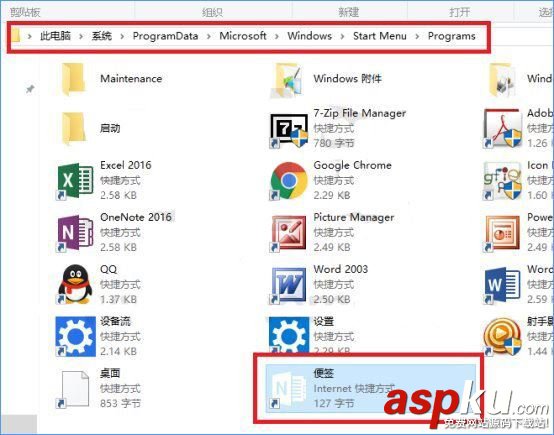This screenshot has height=435, width=554.
Task: Click the 'Windows 附件' folder name
Action: (x=348, y=78)
